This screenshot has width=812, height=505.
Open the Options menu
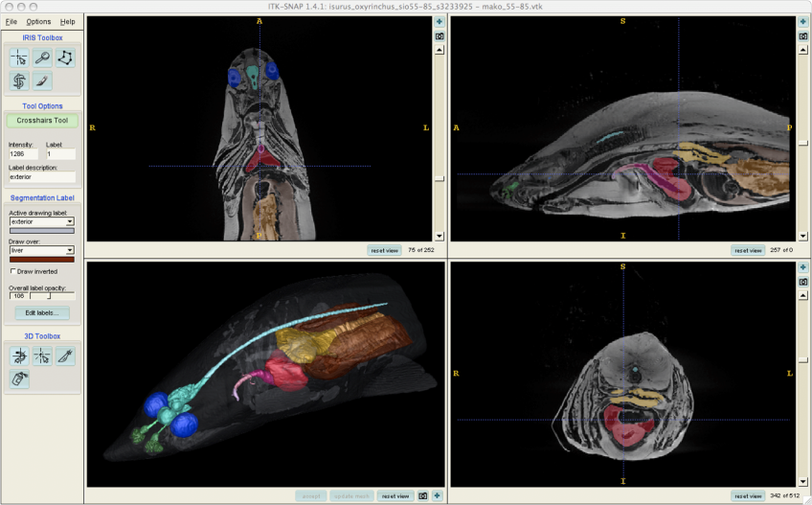(38, 21)
